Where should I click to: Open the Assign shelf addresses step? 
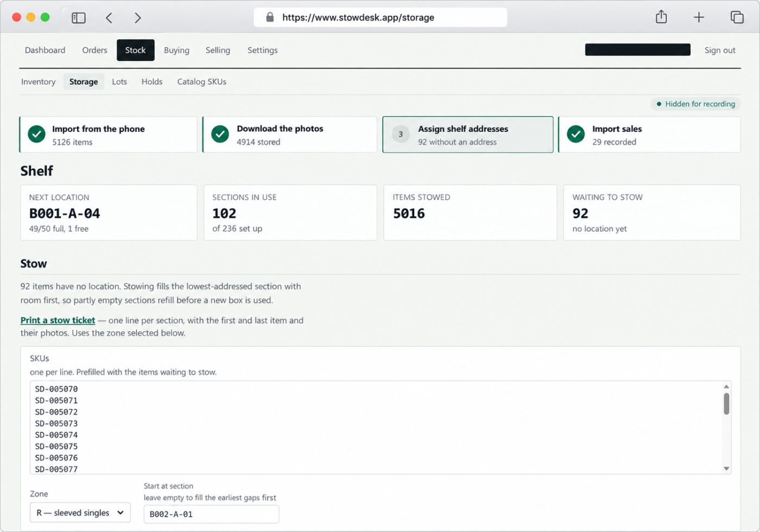pyautogui.click(x=468, y=135)
